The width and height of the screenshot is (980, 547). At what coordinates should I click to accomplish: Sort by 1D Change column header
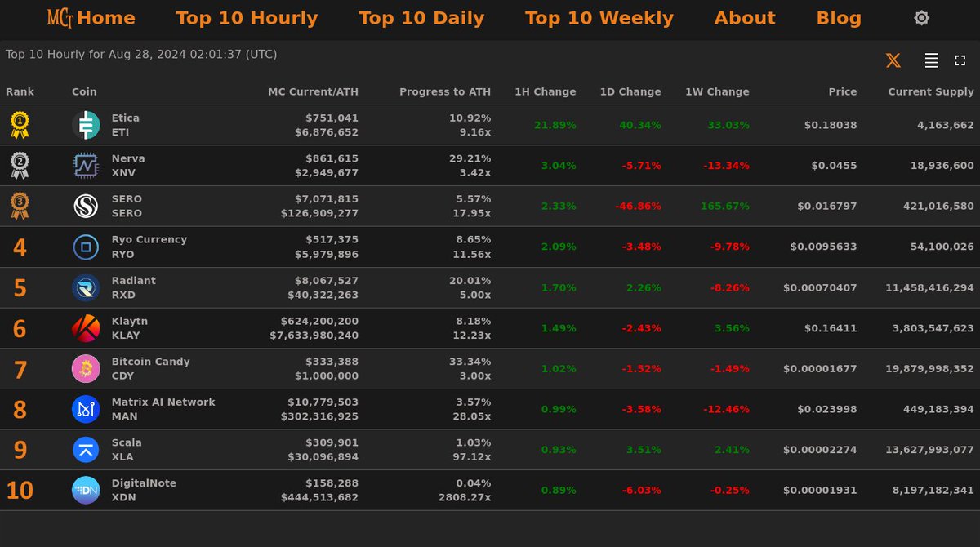point(630,92)
